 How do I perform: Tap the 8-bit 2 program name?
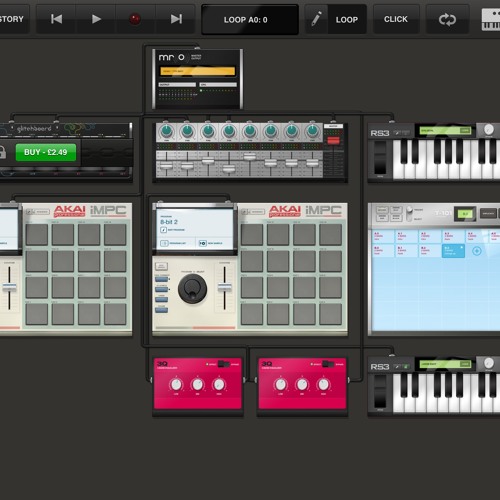[x=169, y=222]
